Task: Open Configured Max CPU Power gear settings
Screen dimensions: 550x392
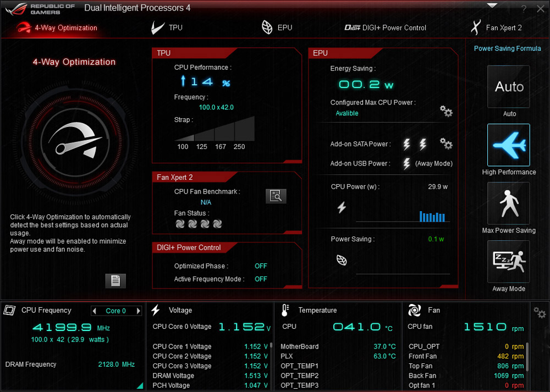Action: coord(446,112)
